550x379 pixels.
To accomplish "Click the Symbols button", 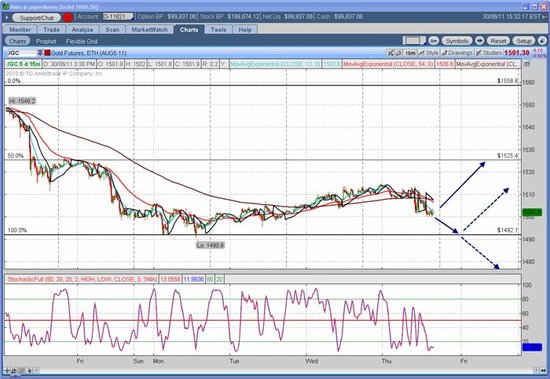I will pyautogui.click(x=457, y=41).
